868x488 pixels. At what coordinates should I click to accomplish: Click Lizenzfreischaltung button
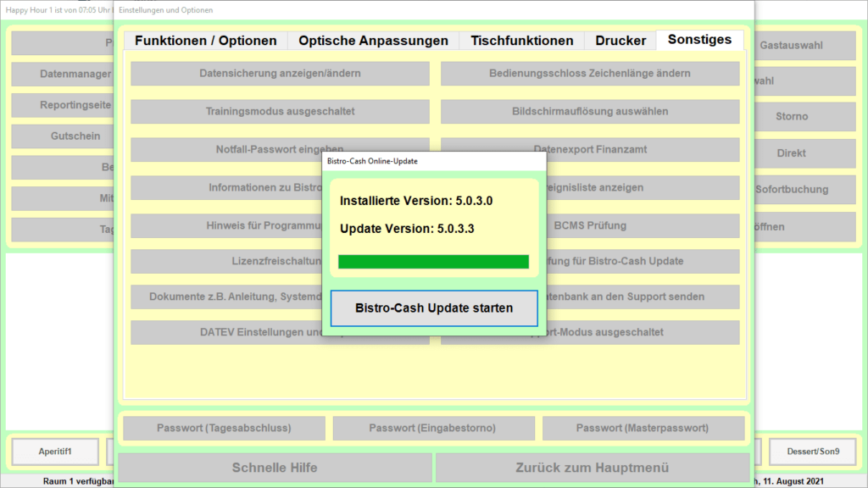click(226, 261)
